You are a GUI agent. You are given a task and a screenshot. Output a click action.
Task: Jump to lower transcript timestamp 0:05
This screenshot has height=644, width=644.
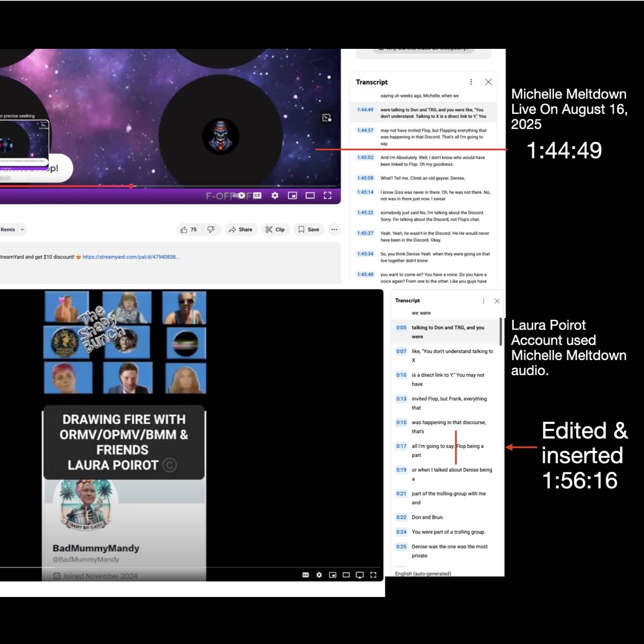[x=402, y=328]
